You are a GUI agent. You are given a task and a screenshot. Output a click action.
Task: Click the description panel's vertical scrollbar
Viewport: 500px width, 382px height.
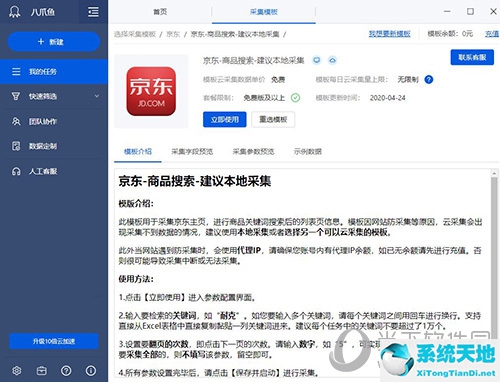[x=494, y=257]
